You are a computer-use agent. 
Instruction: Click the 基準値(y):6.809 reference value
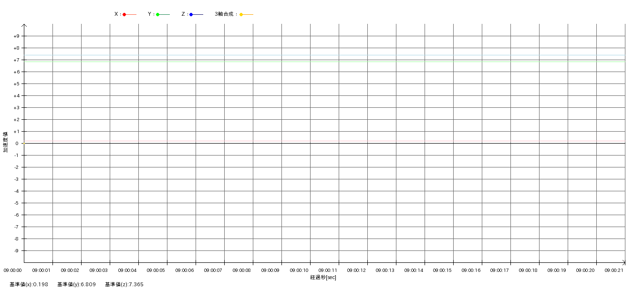click(x=76, y=284)
